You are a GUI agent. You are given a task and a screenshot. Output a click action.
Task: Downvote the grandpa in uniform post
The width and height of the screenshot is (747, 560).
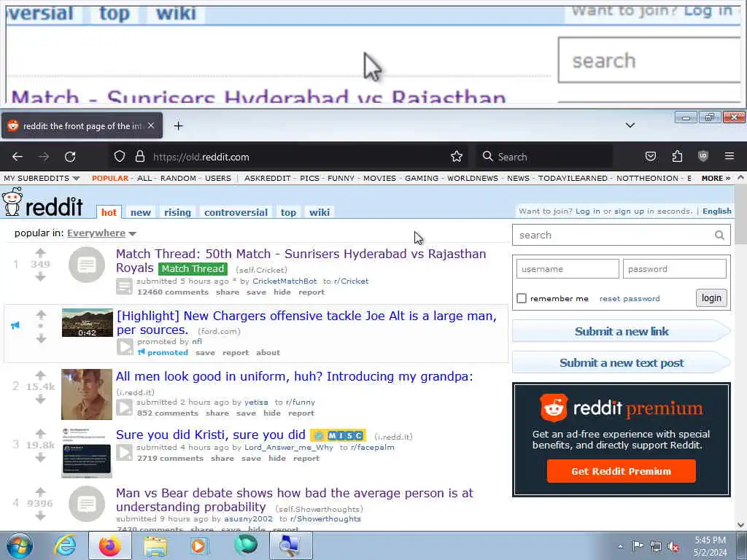pyautogui.click(x=41, y=399)
